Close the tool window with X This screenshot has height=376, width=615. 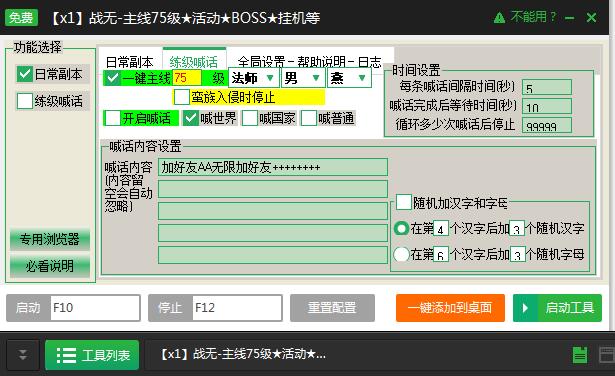click(x=591, y=18)
